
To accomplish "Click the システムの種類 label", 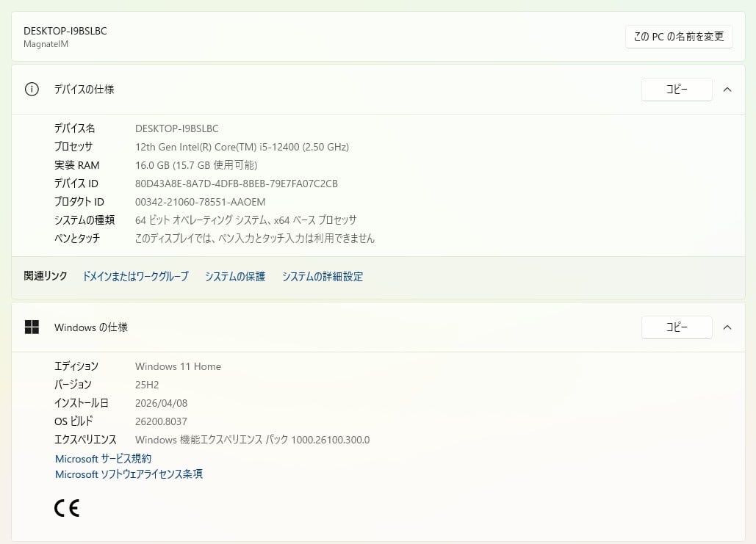I will [84, 220].
